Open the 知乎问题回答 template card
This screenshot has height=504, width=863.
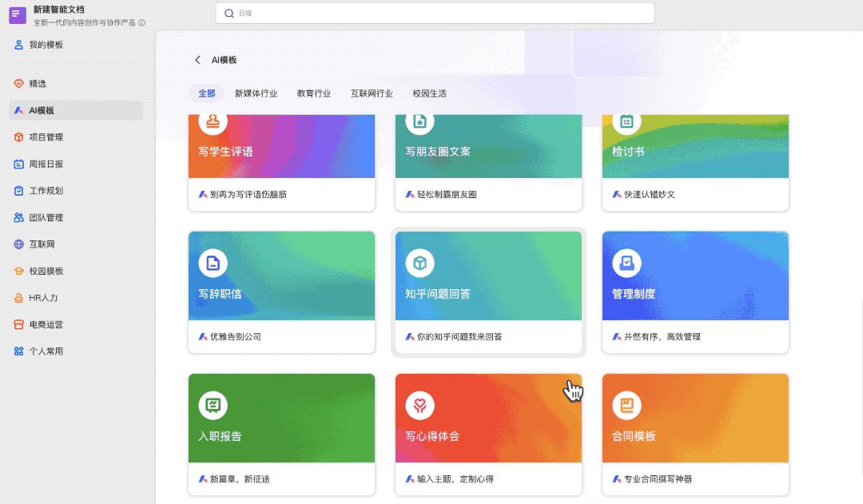[489, 292]
